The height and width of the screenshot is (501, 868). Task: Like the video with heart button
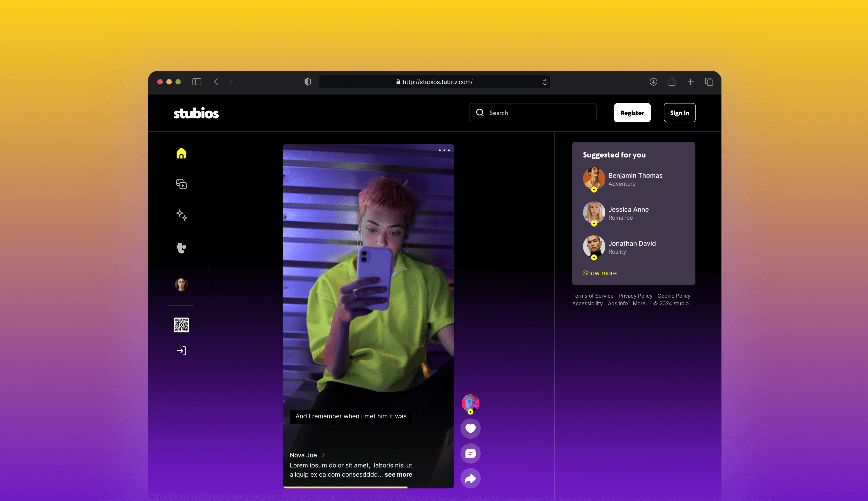[x=470, y=428]
